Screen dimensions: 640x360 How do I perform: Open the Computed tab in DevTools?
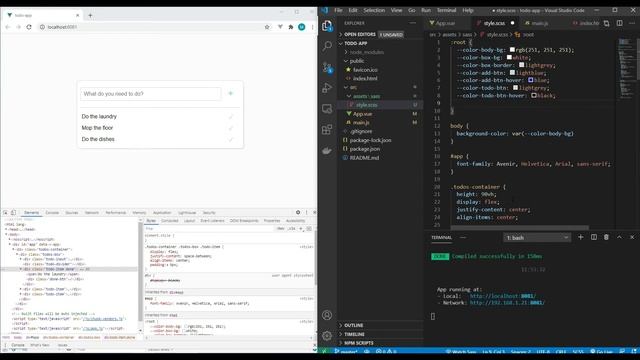[x=170, y=221]
